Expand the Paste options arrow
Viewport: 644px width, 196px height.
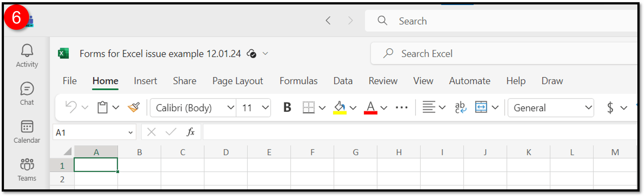pyautogui.click(x=116, y=108)
